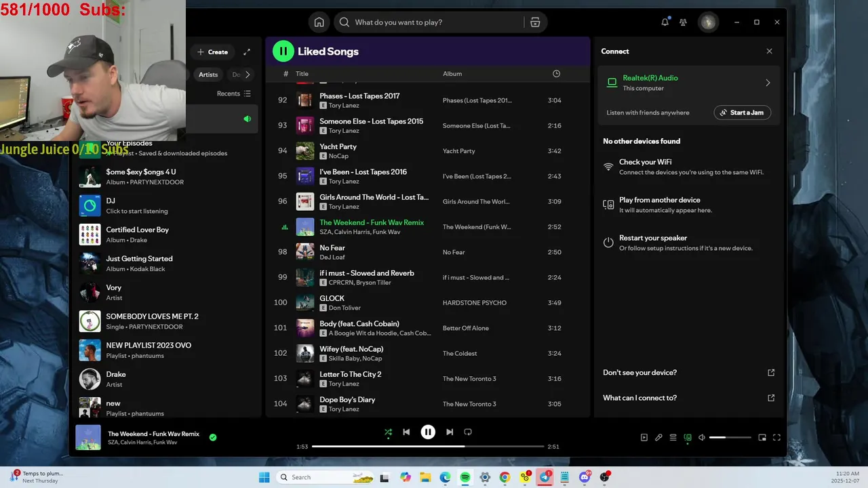The height and width of the screenshot is (488, 868).
Task: Open File Explorer from the taskbar
Action: 425,477
